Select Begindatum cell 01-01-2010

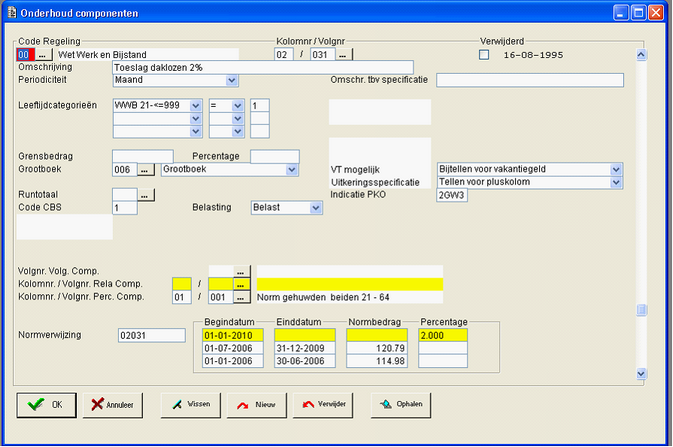(233, 335)
